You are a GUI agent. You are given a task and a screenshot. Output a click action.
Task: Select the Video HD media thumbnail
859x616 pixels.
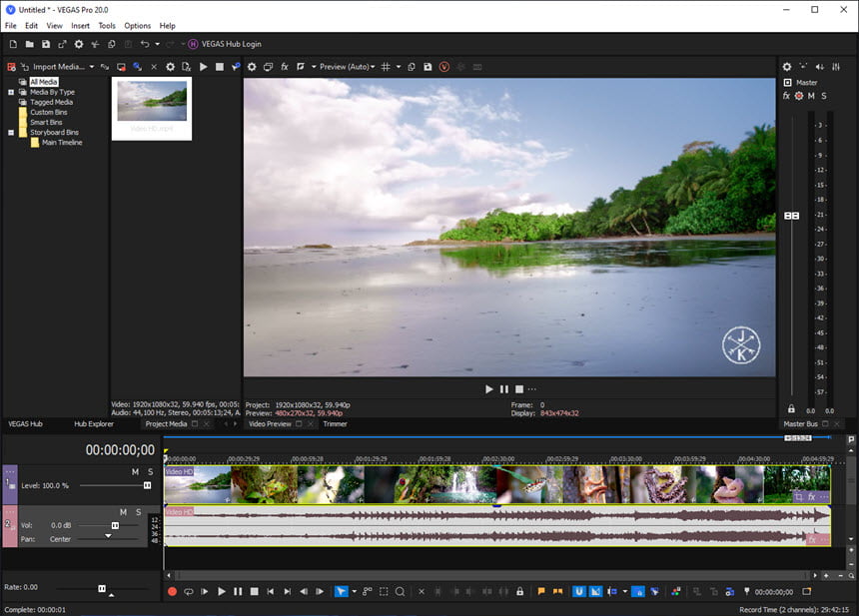(x=152, y=109)
